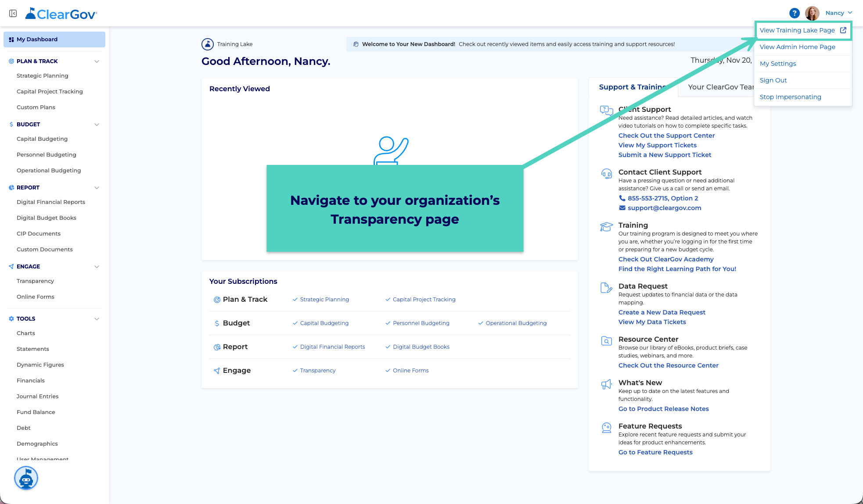Click the sidebar BUDGET dollar icon
This screenshot has height=504, width=863.
11,125
